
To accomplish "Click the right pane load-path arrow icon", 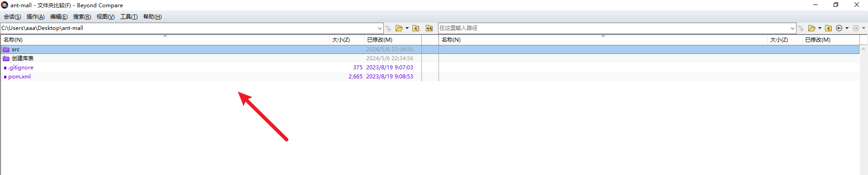I will (x=801, y=28).
